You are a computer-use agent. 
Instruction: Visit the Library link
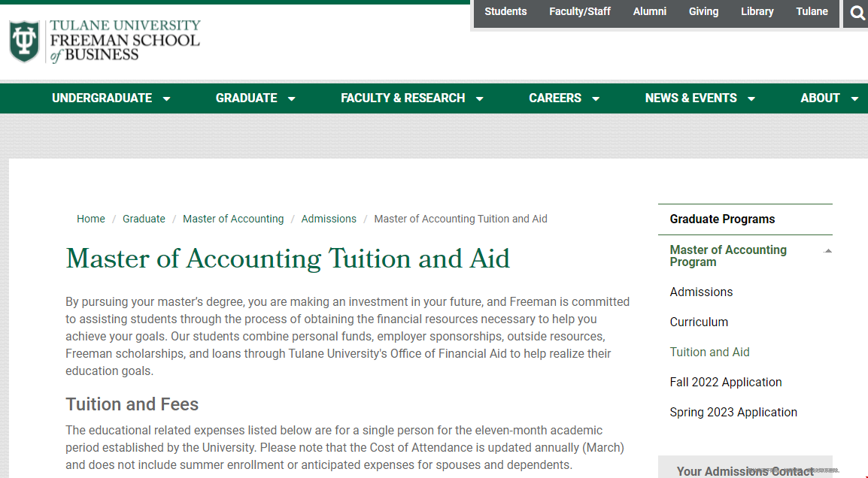pyautogui.click(x=757, y=11)
